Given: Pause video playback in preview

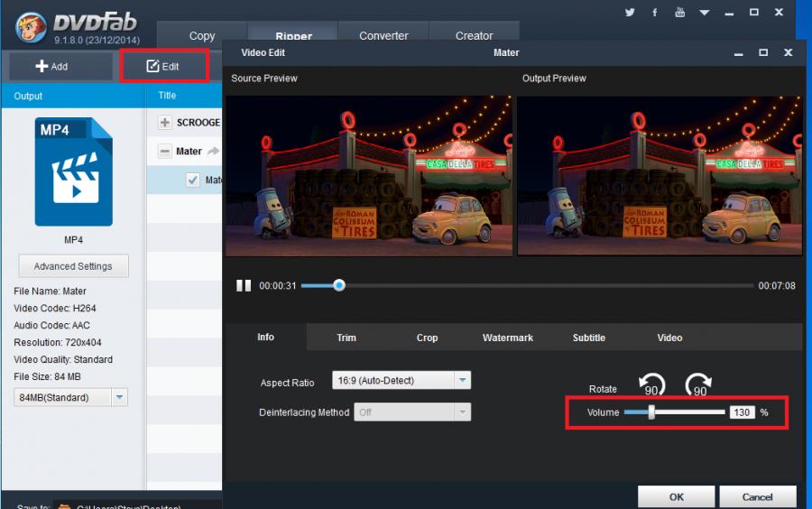Looking at the screenshot, I should tap(244, 285).
